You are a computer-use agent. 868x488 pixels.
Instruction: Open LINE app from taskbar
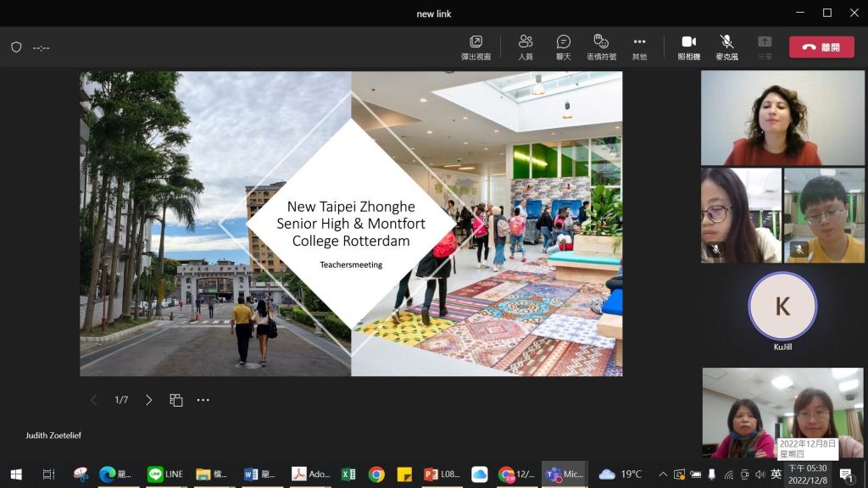(165, 474)
